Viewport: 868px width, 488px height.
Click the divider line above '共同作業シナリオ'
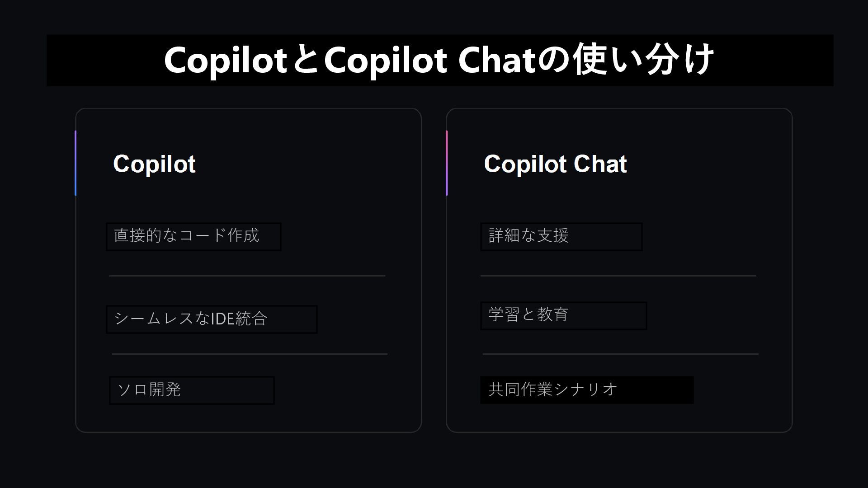(x=620, y=354)
